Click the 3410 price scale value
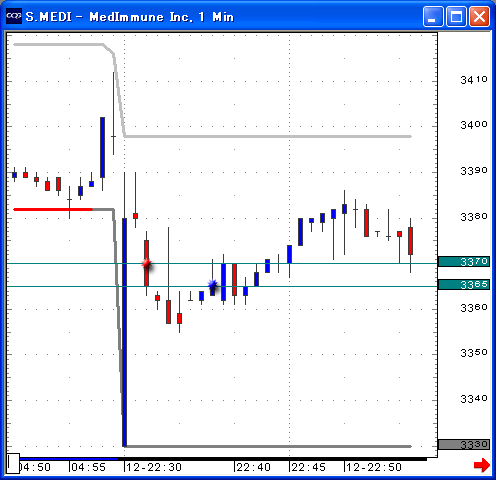 pyautogui.click(x=474, y=80)
